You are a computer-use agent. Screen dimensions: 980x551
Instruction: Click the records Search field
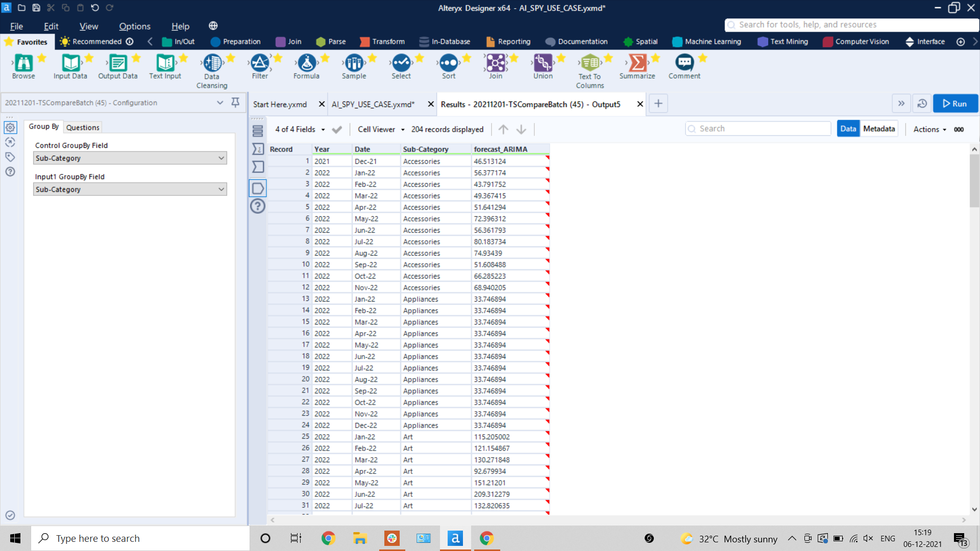pos(758,128)
